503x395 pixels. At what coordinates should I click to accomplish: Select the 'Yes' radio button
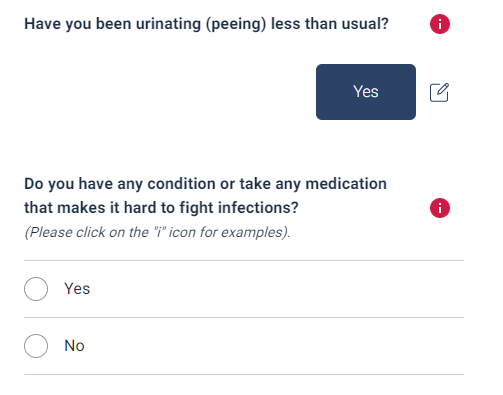36,289
